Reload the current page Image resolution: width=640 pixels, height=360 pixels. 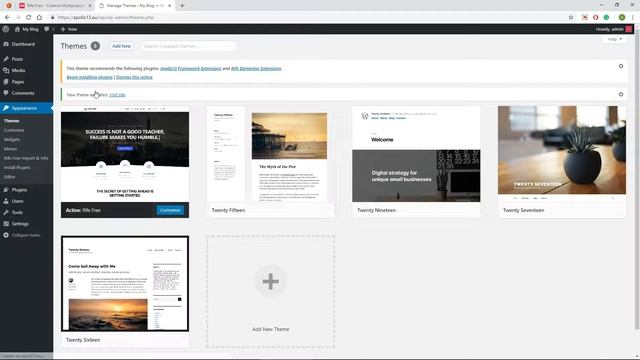pos(29,18)
